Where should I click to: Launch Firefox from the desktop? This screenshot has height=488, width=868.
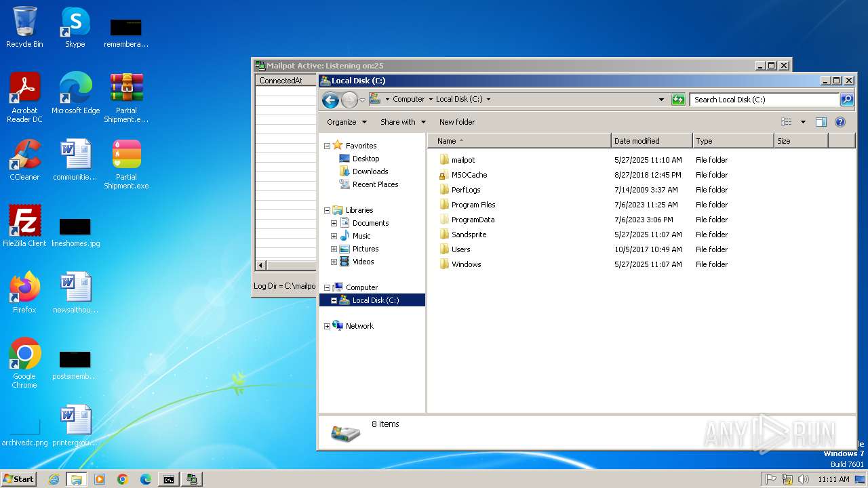point(24,293)
